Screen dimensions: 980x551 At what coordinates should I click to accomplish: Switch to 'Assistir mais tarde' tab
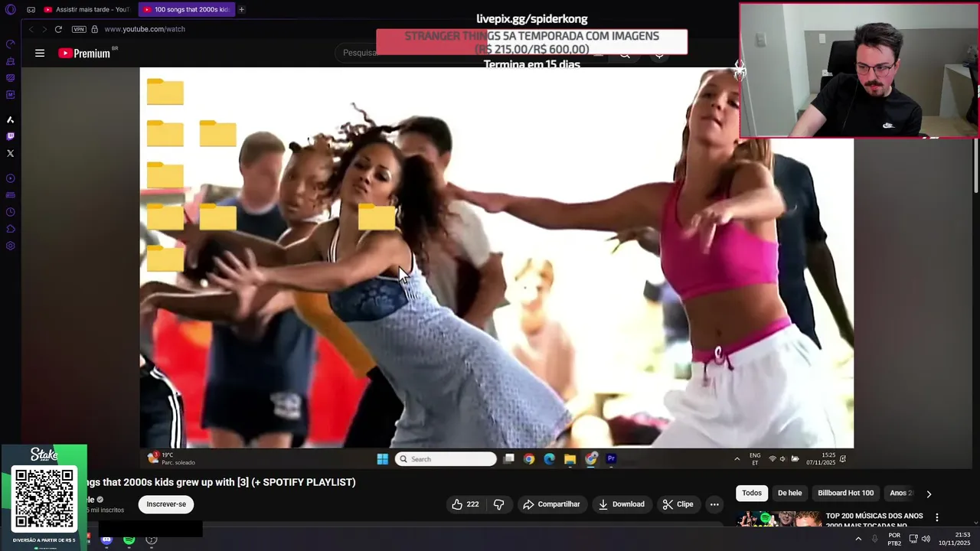[87, 9]
